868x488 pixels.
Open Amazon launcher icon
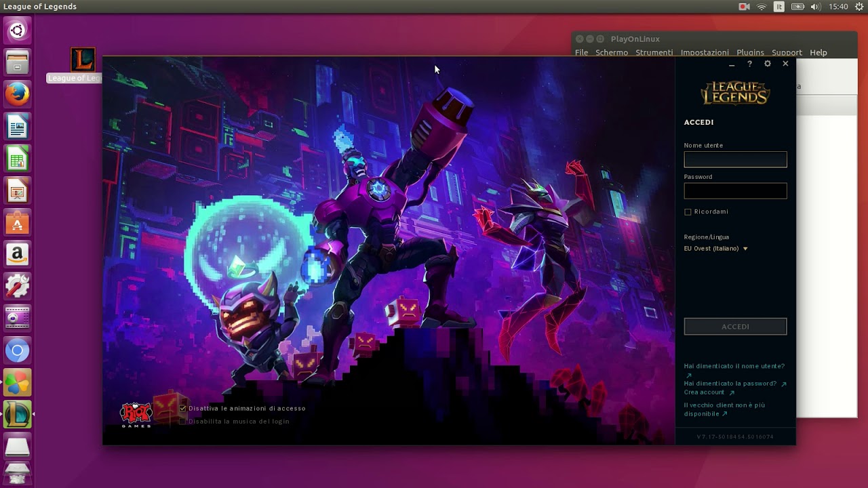(17, 254)
